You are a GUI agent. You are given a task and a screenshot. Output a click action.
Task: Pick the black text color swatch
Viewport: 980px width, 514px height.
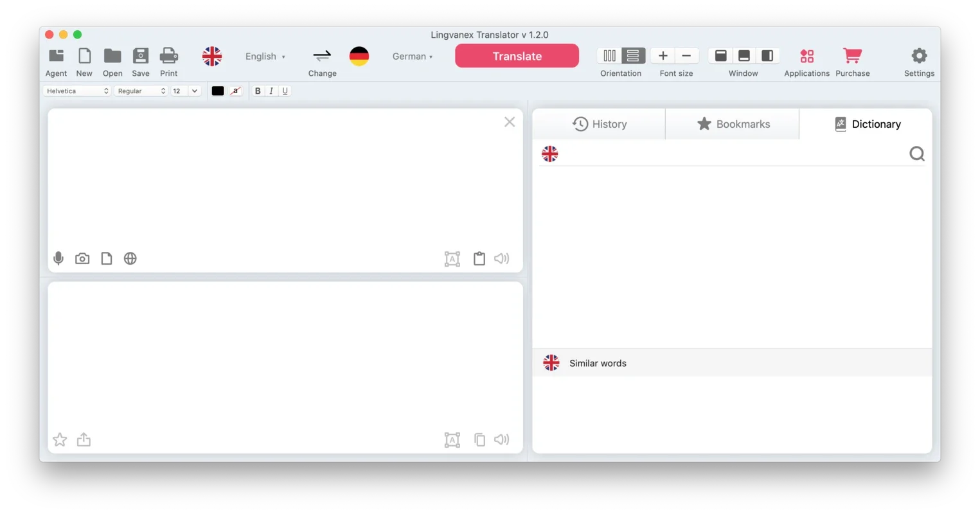tap(218, 91)
